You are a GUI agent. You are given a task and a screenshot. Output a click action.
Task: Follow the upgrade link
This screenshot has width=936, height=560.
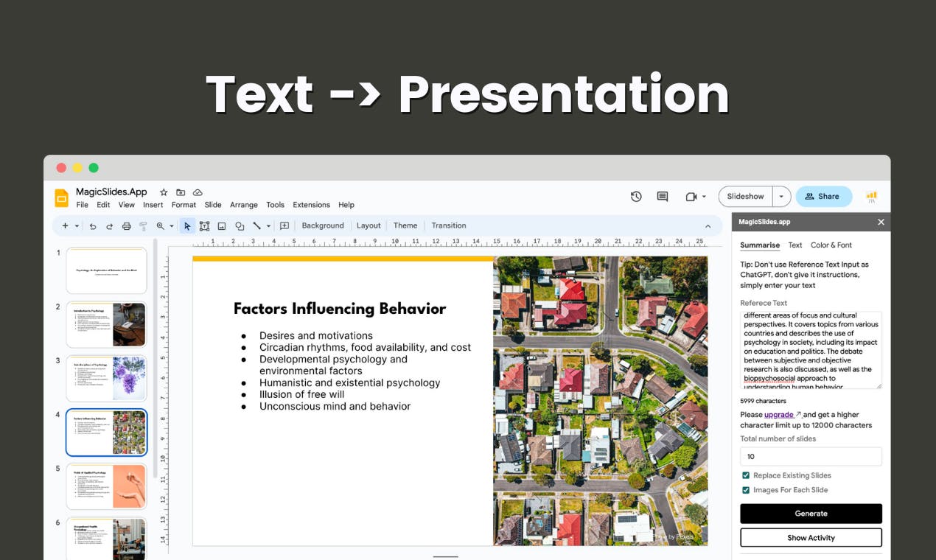coord(779,415)
